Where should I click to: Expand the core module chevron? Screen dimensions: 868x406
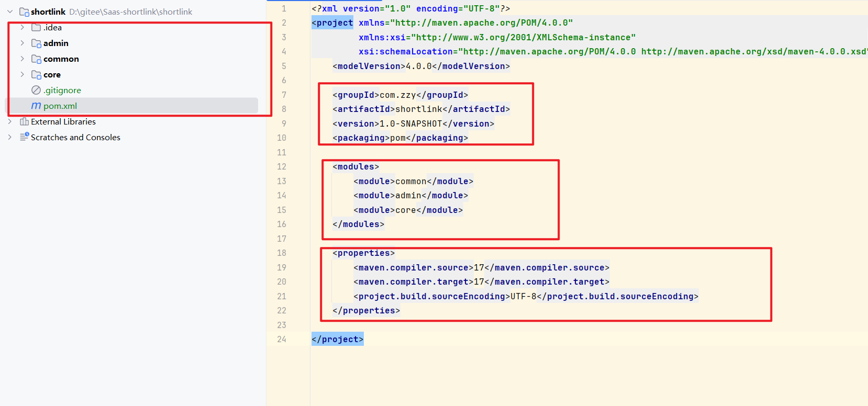[22, 74]
